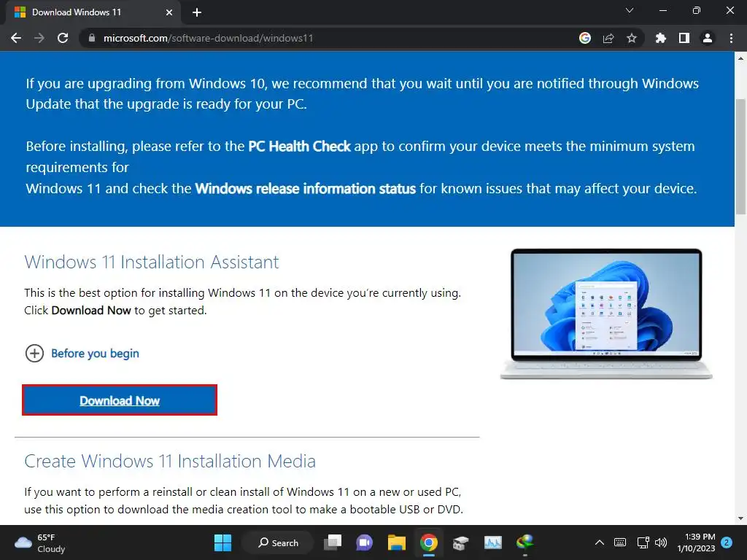
Task: Select the Download Windows 11 tab
Action: 93,12
